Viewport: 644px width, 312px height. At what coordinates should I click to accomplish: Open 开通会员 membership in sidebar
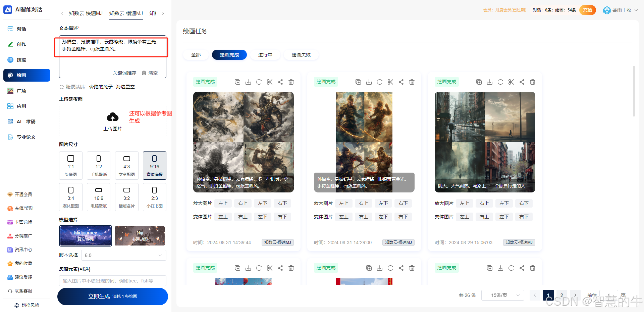click(20, 194)
